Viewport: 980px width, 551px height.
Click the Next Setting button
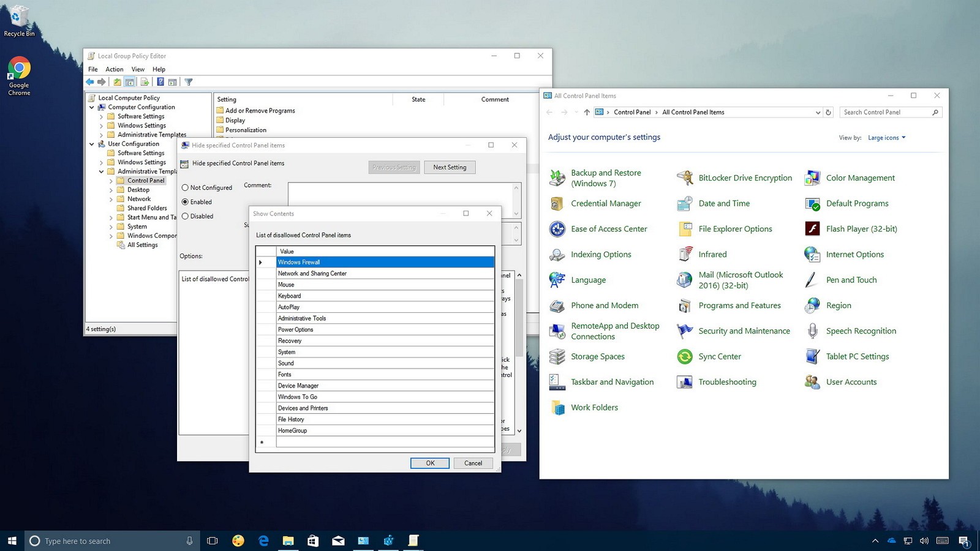pos(450,167)
